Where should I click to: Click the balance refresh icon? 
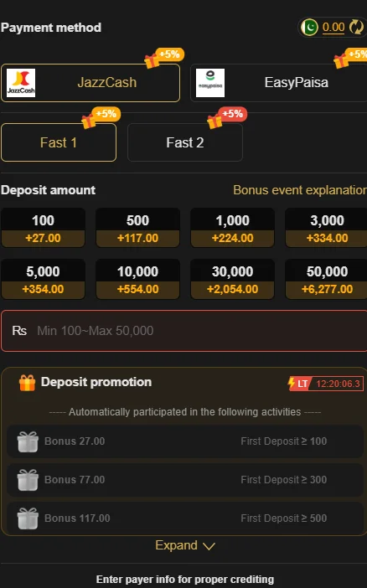click(x=356, y=28)
